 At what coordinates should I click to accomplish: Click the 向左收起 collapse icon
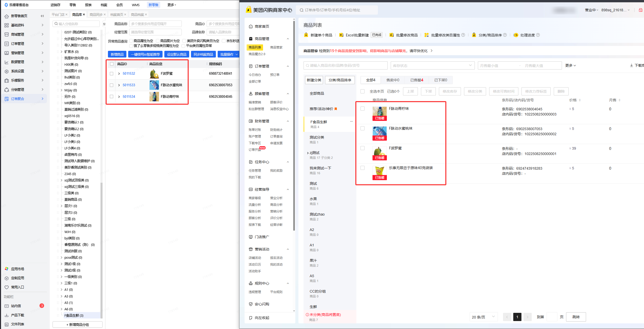click(251, 318)
